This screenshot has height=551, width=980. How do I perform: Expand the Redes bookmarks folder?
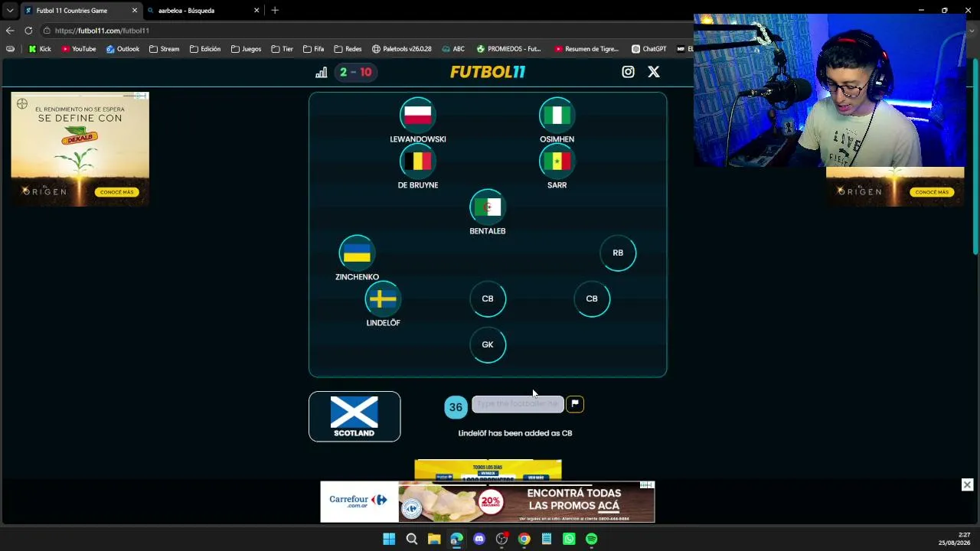click(x=348, y=49)
